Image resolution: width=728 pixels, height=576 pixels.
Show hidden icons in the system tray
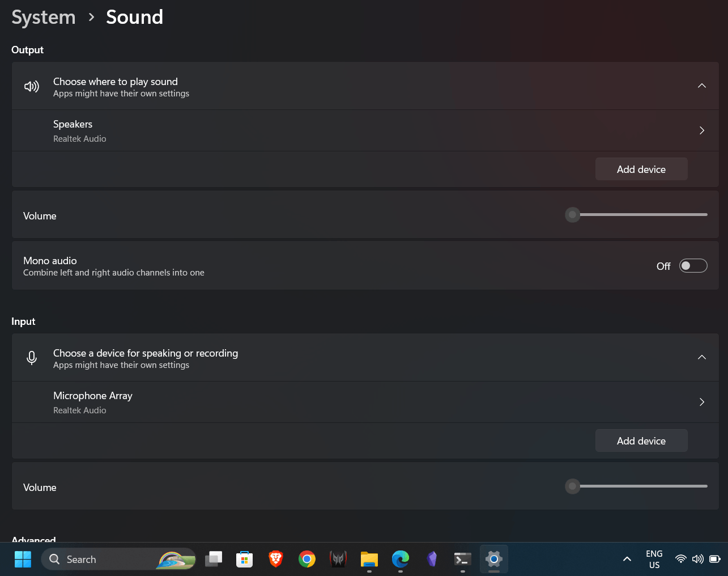coord(627,558)
